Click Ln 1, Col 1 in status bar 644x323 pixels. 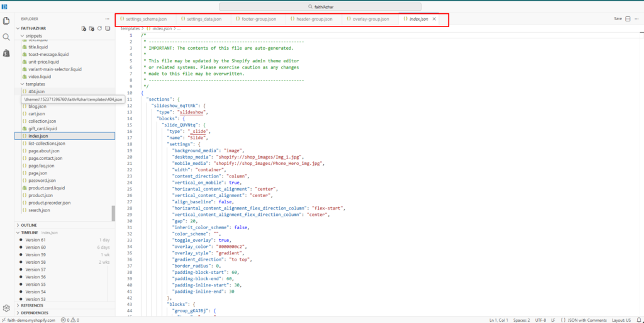coord(499,320)
